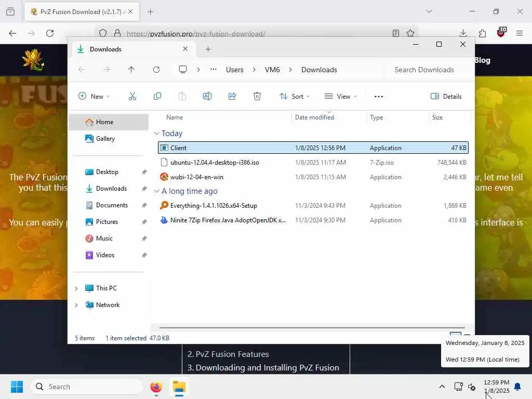Open Firefox hamburger application menu

coord(520,33)
